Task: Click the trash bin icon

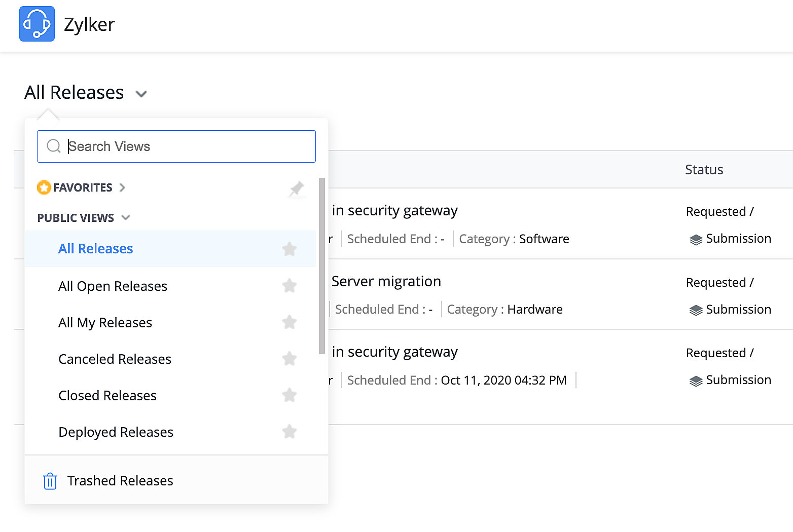Action: [50, 481]
